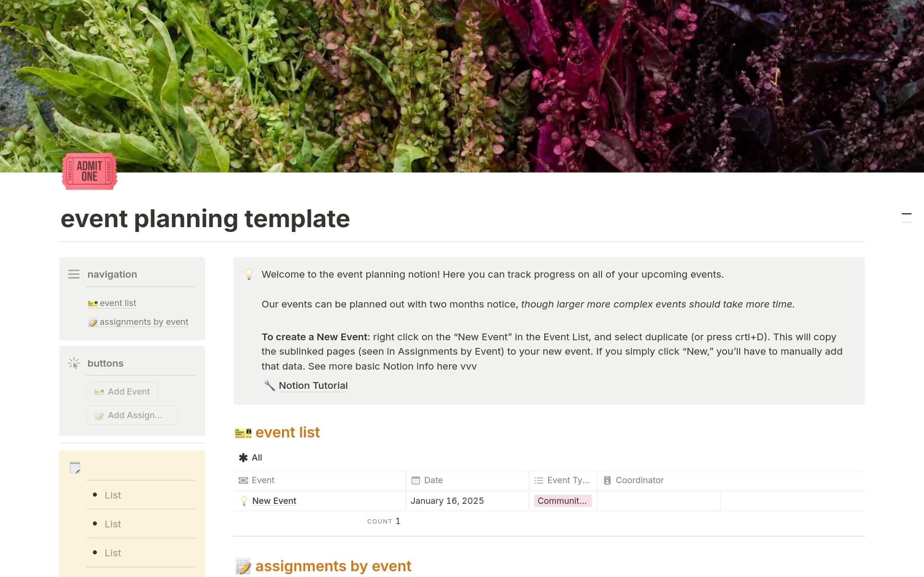Click the calendar icon in the Date column header

click(415, 480)
